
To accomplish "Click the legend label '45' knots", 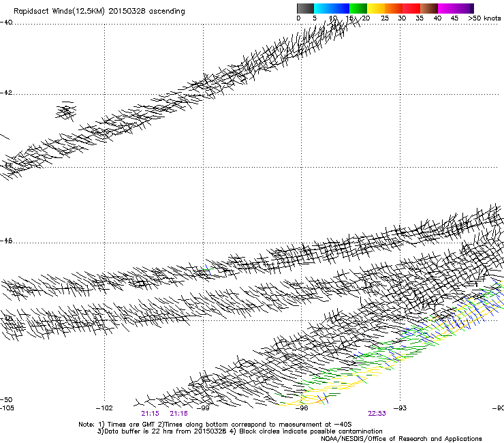I will (x=454, y=18).
